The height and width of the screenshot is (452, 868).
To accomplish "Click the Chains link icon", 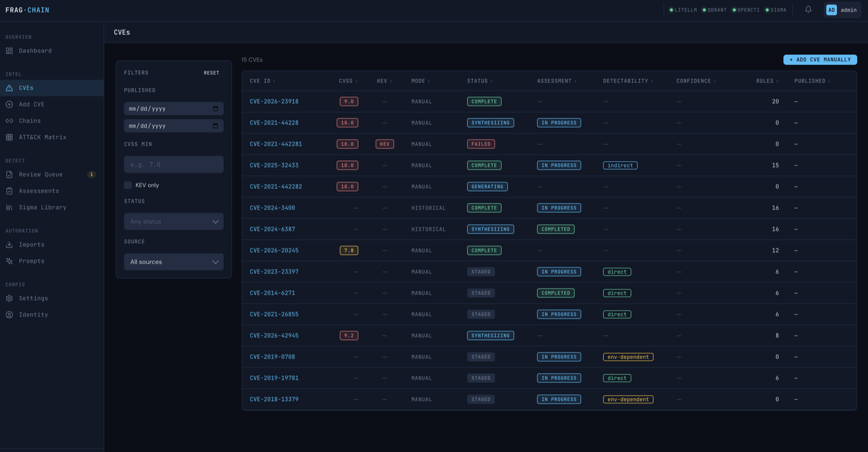I will 9,121.
